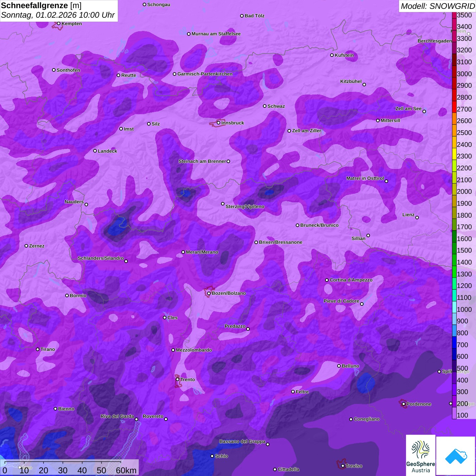
Task: Click the Riva del Garda label
Action: tap(117, 416)
